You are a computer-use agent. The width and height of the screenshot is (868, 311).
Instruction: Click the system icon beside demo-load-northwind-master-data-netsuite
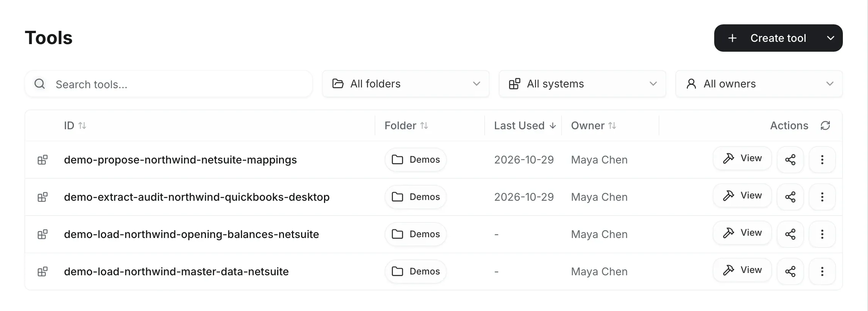click(43, 271)
